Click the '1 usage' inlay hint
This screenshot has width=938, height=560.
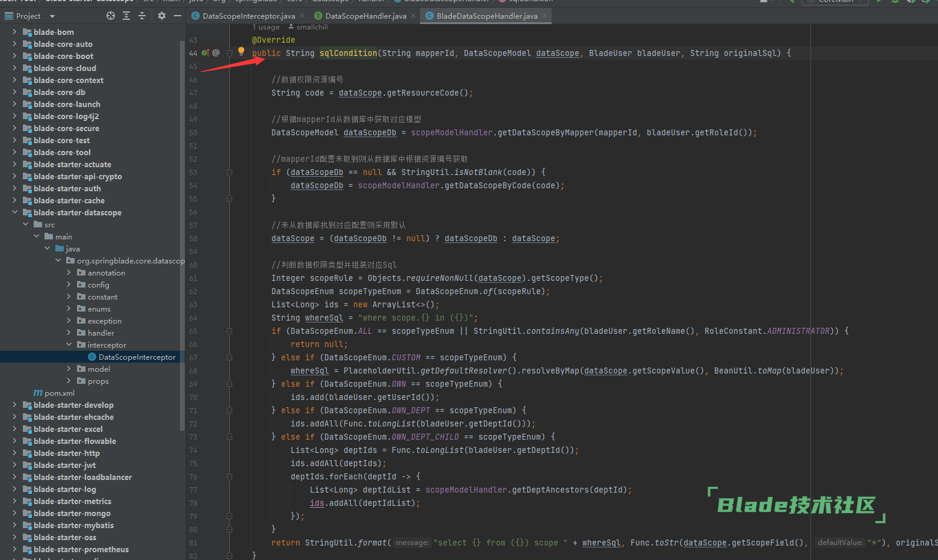(x=266, y=27)
